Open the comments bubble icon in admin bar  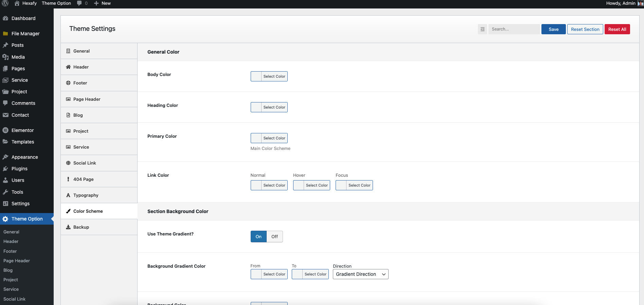tap(79, 3)
